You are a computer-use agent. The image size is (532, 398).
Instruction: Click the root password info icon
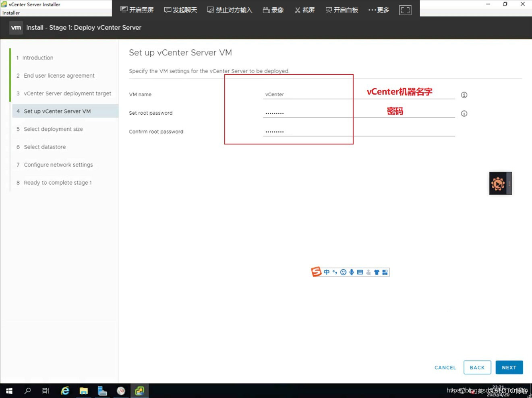coord(464,113)
